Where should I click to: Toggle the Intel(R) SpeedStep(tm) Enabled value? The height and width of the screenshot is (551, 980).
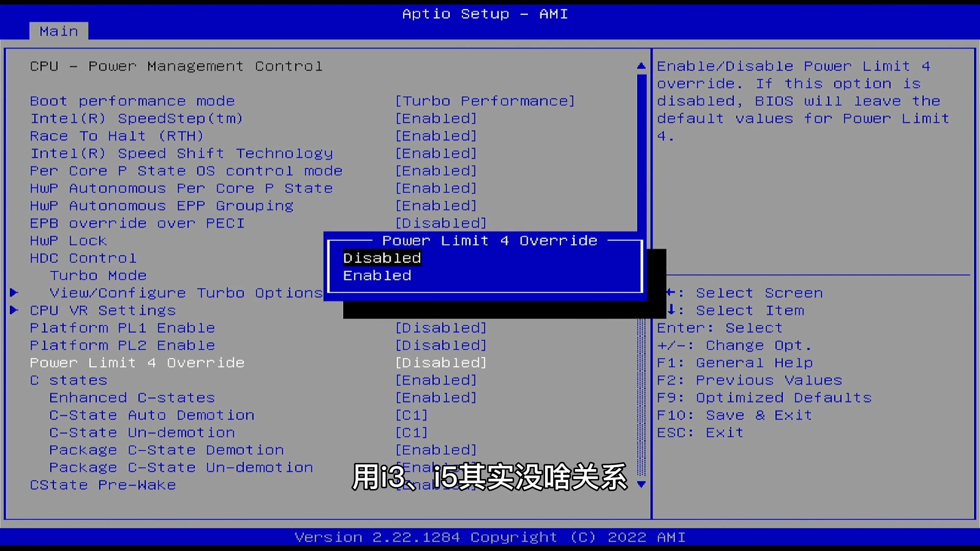click(436, 119)
